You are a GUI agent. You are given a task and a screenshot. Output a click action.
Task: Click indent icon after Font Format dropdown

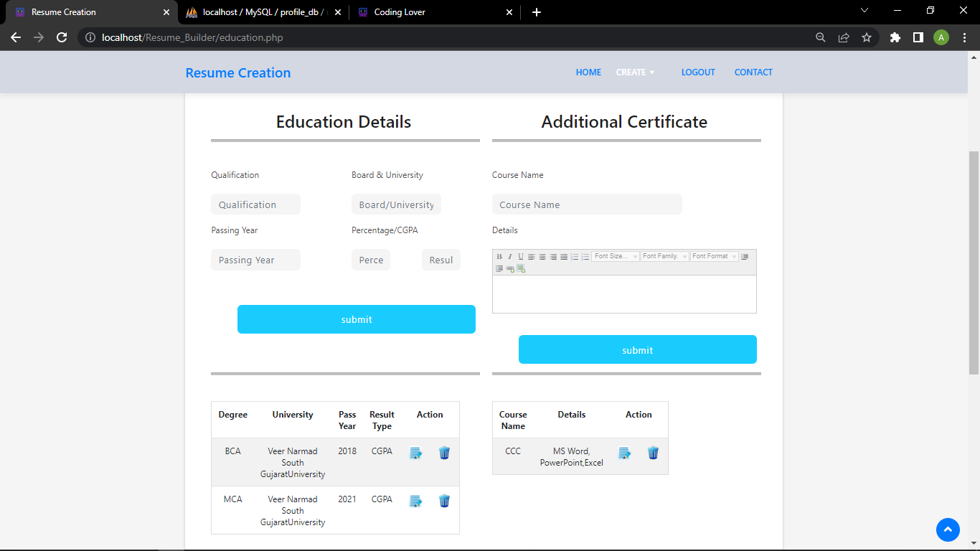point(745,257)
